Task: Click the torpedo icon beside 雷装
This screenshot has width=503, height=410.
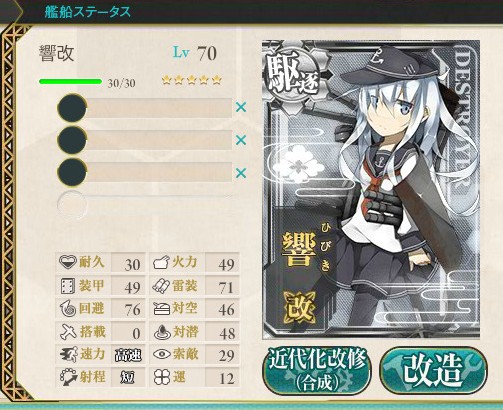Action: coord(161,286)
